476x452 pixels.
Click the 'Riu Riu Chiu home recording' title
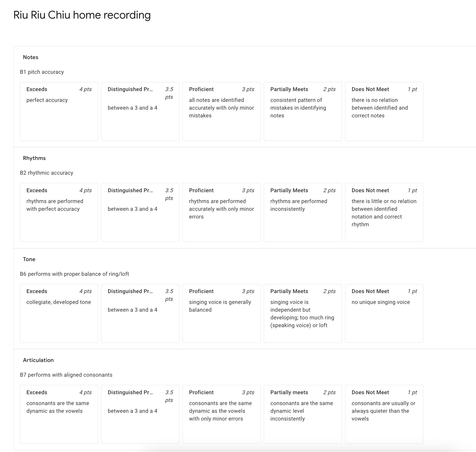[82, 15]
